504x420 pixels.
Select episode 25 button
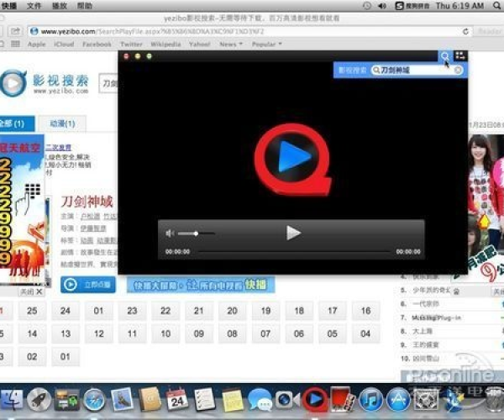pos(32,311)
